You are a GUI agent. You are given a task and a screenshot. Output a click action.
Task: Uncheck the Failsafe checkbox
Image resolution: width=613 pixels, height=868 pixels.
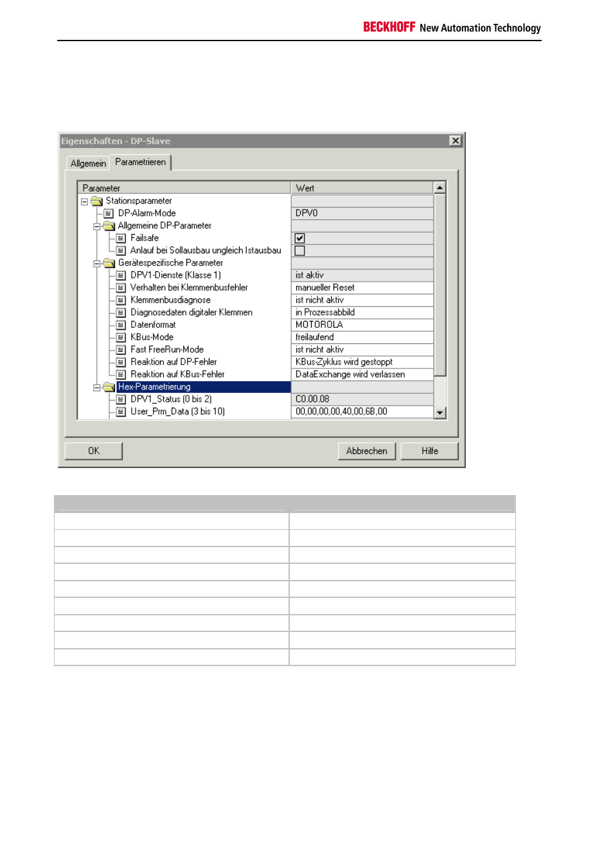click(299, 238)
